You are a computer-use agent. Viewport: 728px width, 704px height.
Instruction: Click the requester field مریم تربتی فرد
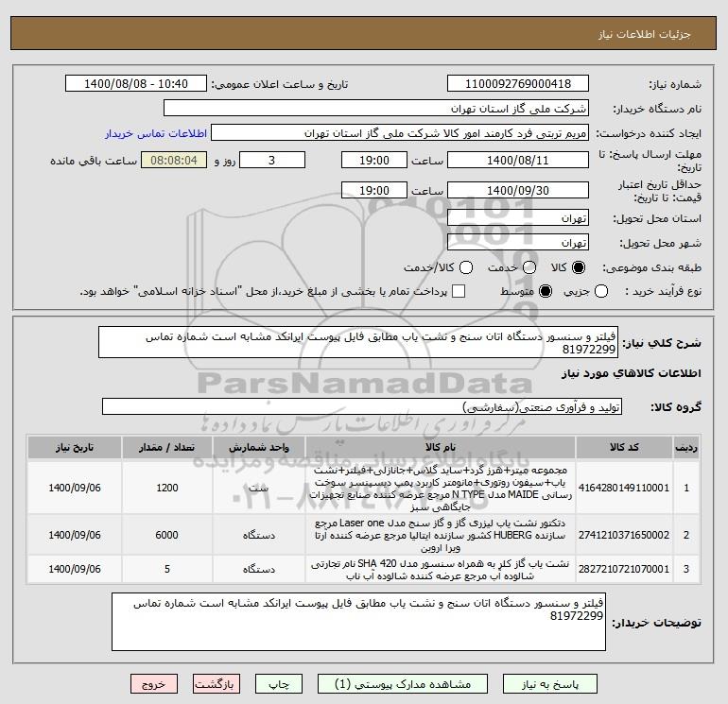[x=400, y=132]
